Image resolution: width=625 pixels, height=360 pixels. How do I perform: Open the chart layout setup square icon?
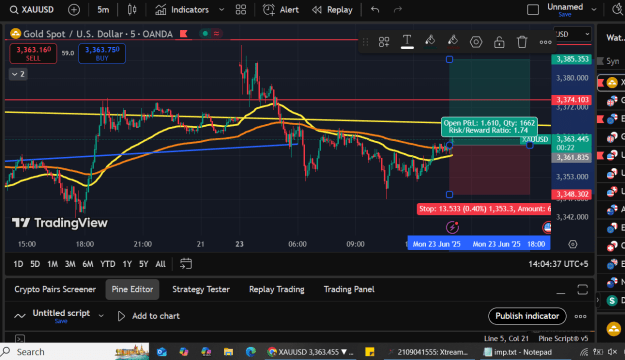(533, 10)
